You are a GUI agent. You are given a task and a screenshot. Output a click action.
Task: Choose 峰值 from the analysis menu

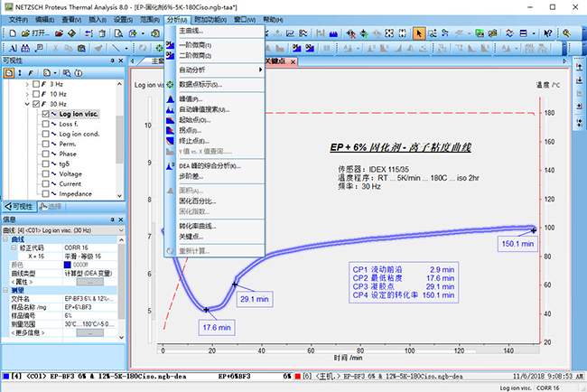click(191, 98)
